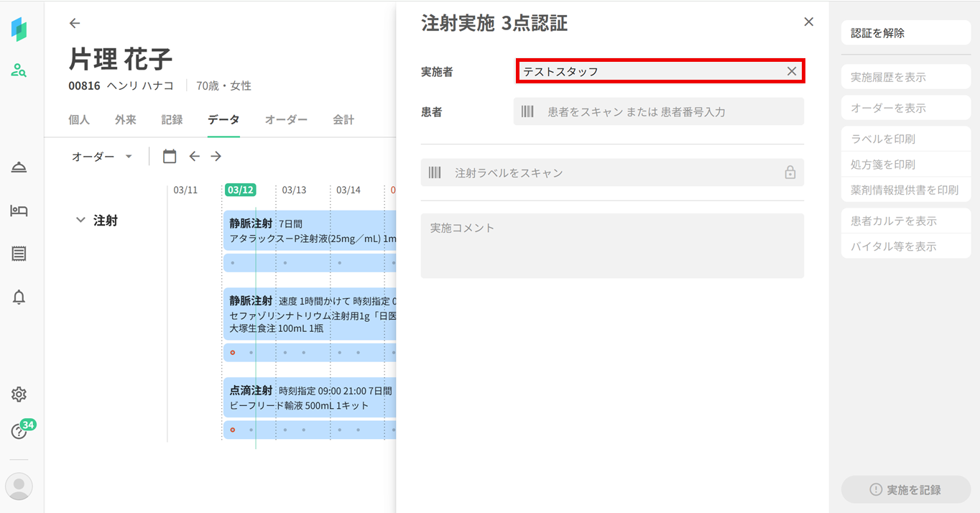
Task: Click 実施履歴を表示 button
Action: 906,77
